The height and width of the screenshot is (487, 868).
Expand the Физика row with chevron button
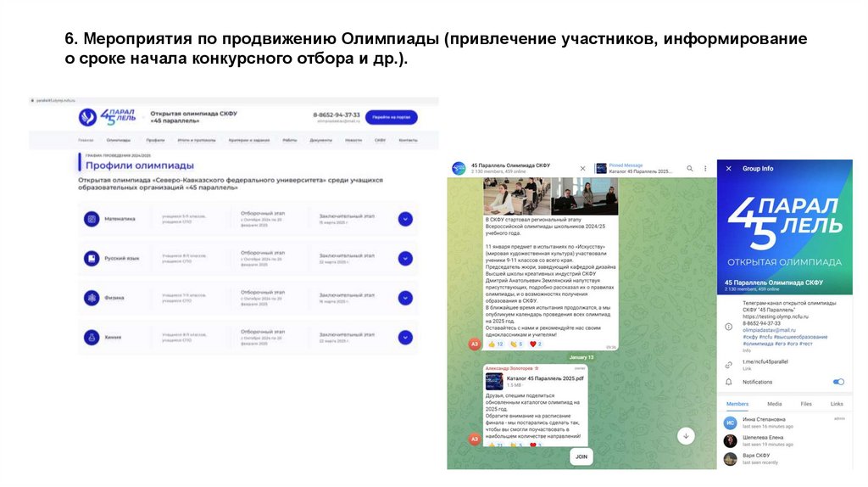[x=405, y=298]
